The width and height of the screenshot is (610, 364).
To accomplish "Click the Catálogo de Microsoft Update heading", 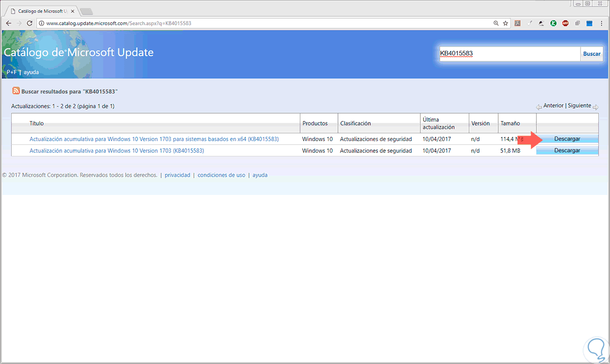I will pos(79,52).
